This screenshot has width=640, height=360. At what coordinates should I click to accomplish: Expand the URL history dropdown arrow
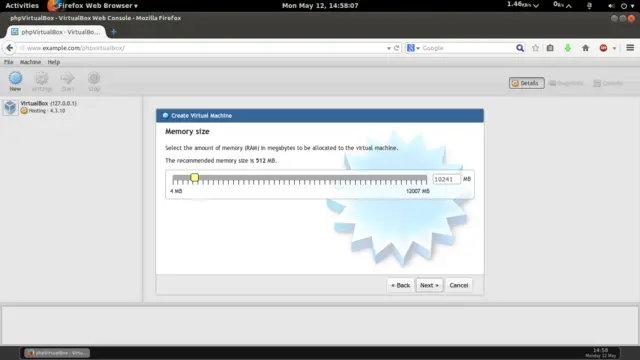(x=389, y=48)
